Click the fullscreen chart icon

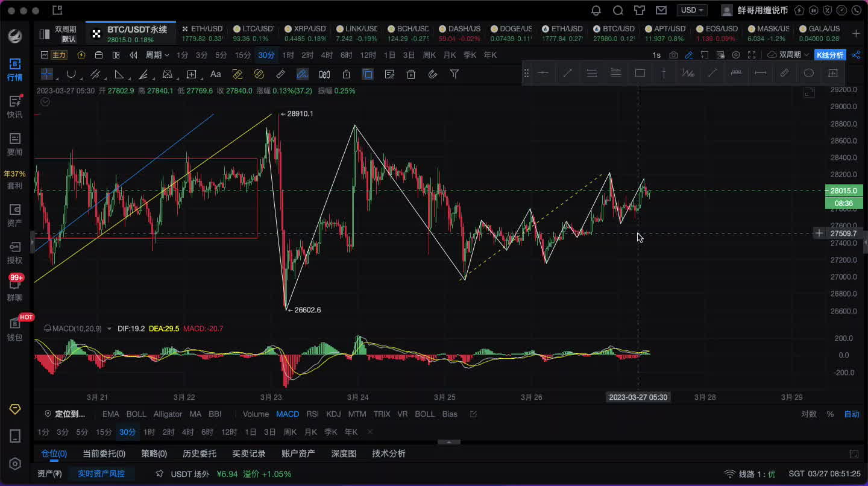pos(751,55)
